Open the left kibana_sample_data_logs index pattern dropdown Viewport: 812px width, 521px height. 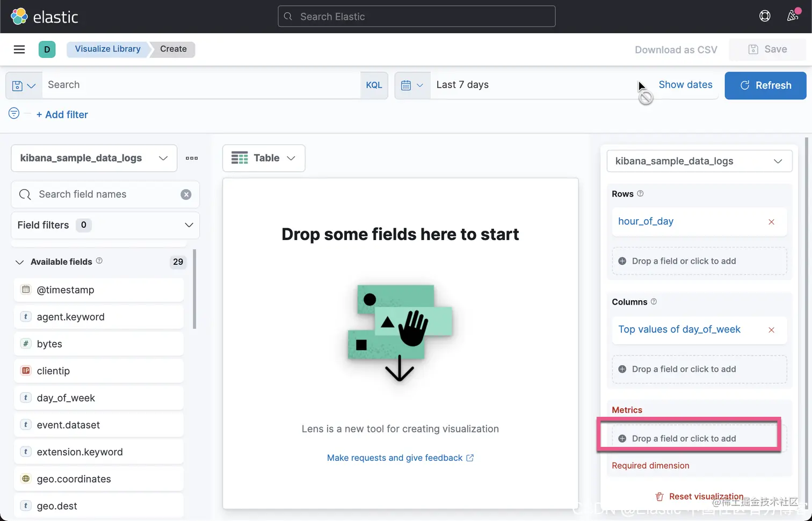pos(94,158)
